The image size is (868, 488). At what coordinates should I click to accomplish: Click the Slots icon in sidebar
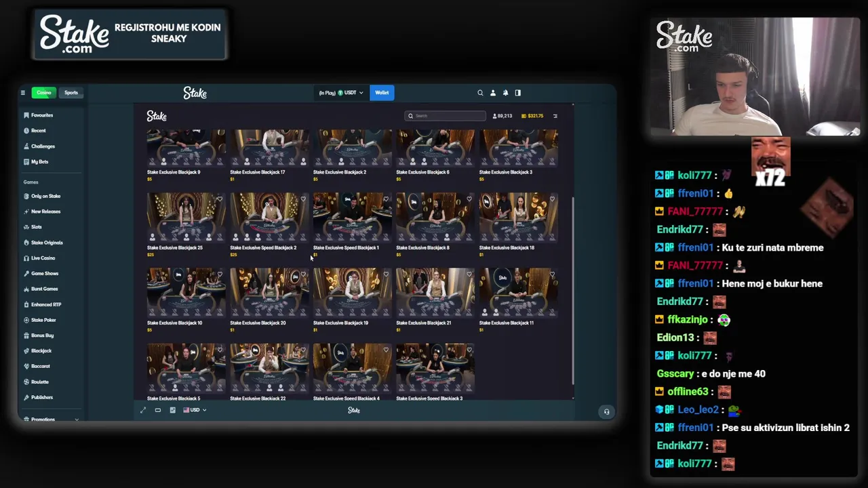coord(26,227)
